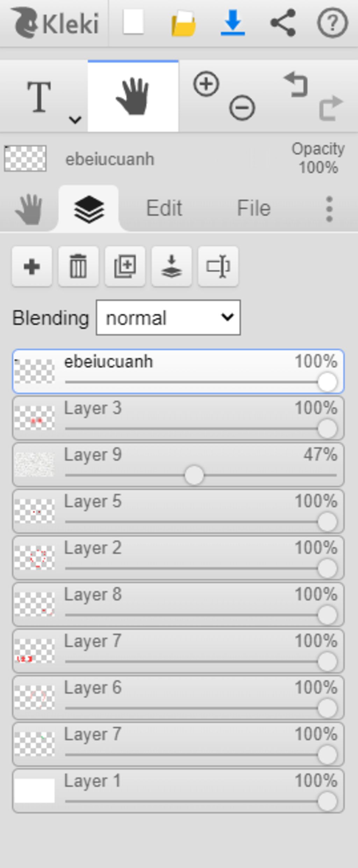358x868 pixels.
Task: Add a new layer with plus button
Action: (x=32, y=267)
